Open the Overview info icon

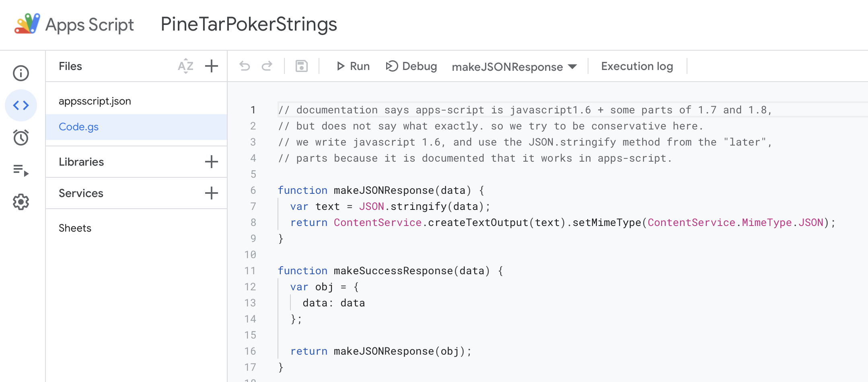21,73
